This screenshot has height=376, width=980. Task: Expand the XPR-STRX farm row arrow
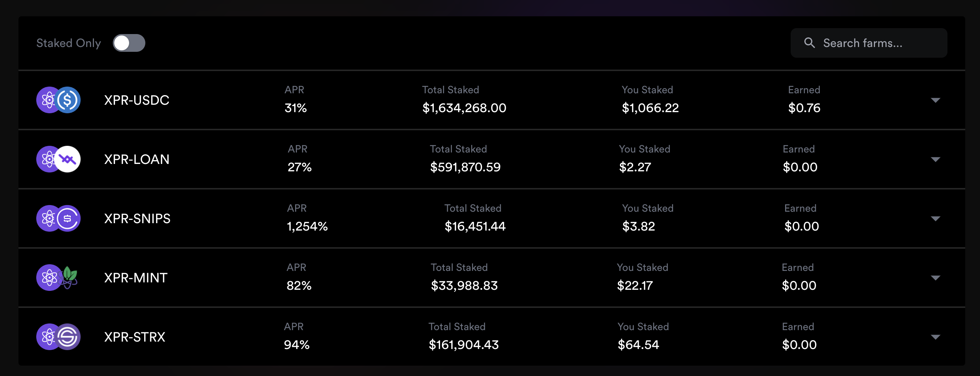pyautogui.click(x=935, y=337)
